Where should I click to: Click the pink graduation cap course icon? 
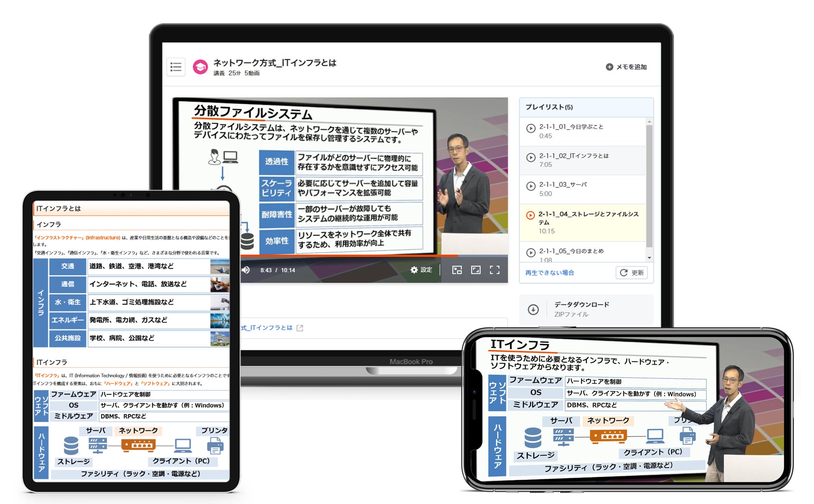[200, 67]
